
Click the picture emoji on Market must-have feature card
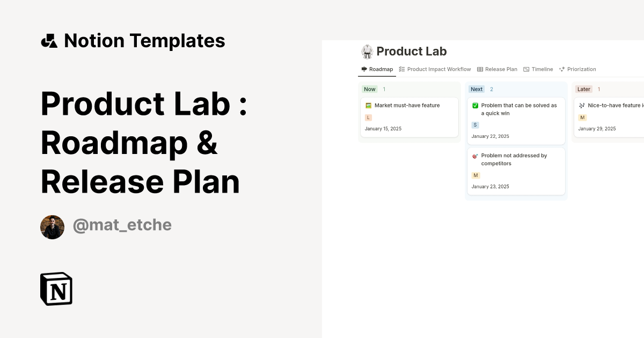tap(368, 105)
